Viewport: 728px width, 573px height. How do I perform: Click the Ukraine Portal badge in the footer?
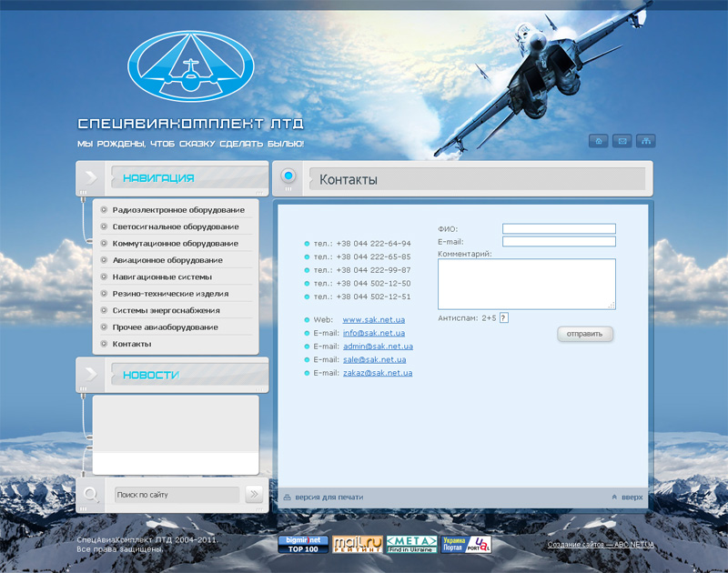tap(466, 544)
